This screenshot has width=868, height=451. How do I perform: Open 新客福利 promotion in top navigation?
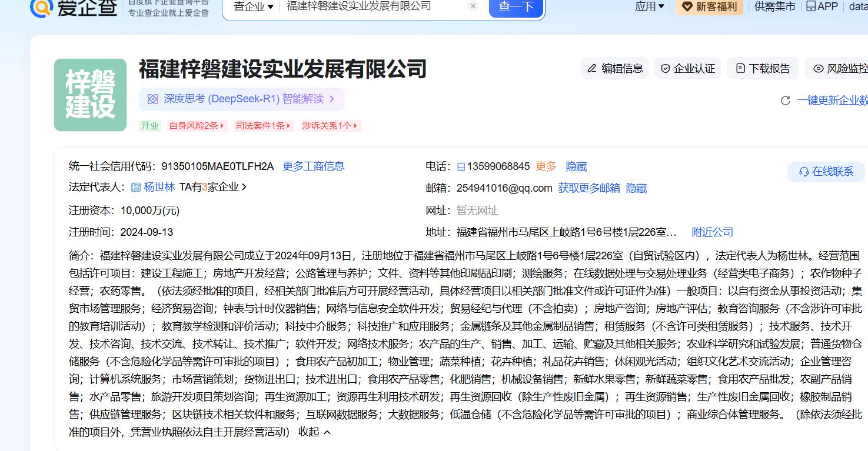point(709,6)
